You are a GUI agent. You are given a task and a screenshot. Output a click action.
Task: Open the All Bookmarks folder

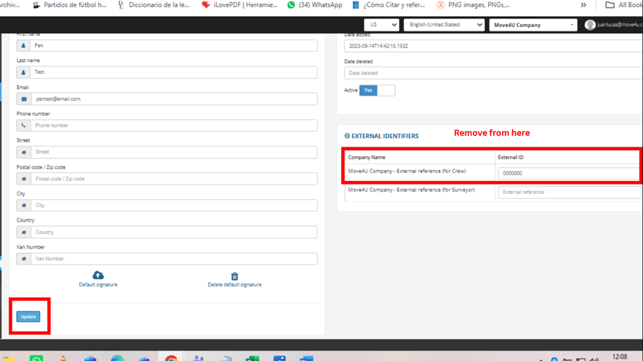click(624, 5)
